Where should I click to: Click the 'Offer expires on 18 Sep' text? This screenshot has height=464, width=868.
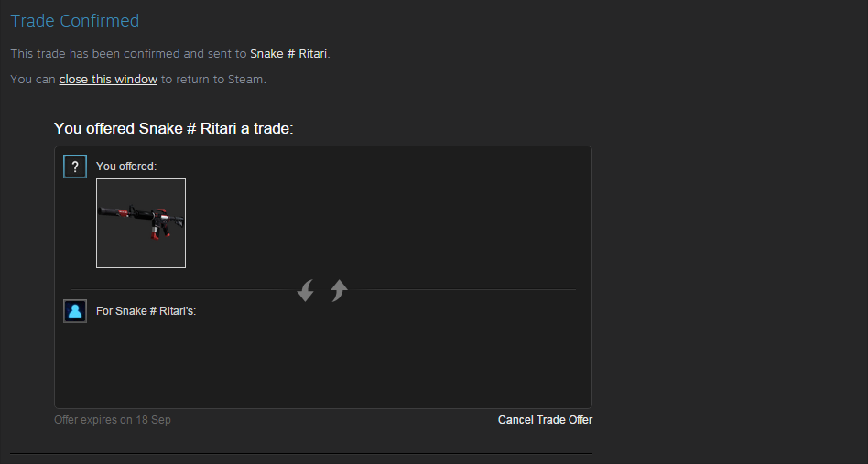pyautogui.click(x=113, y=420)
